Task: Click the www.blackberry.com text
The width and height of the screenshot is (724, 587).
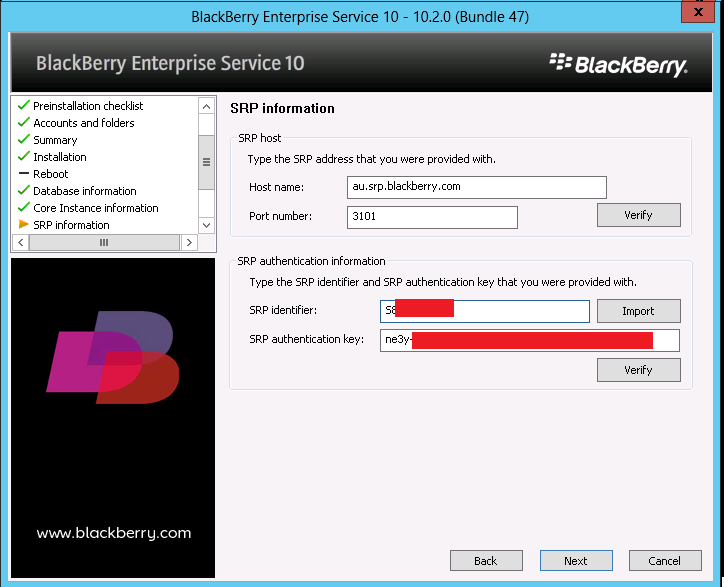Action: 114,533
